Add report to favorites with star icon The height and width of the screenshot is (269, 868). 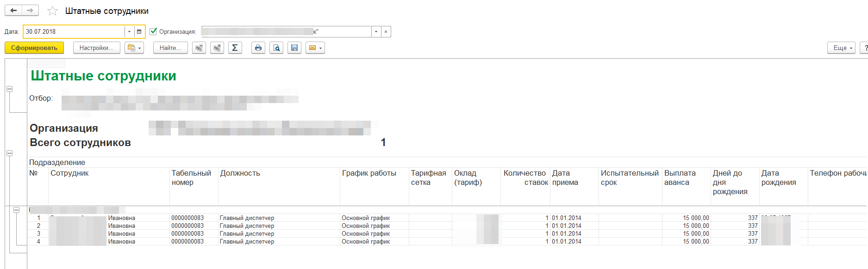tap(52, 11)
